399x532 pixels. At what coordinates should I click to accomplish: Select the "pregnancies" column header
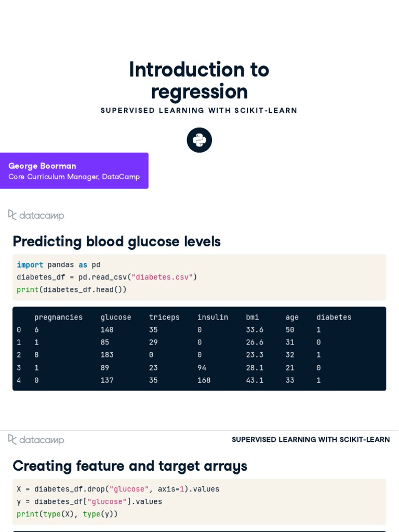tap(58, 317)
